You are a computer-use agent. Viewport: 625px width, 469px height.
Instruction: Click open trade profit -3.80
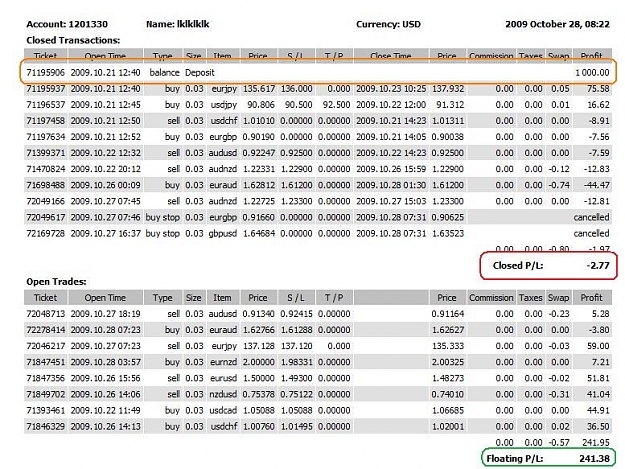[x=599, y=330]
